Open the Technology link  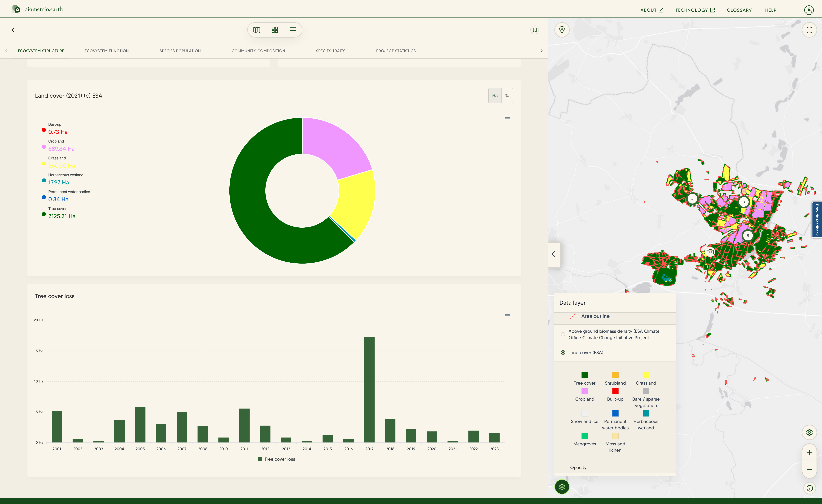pyautogui.click(x=695, y=10)
